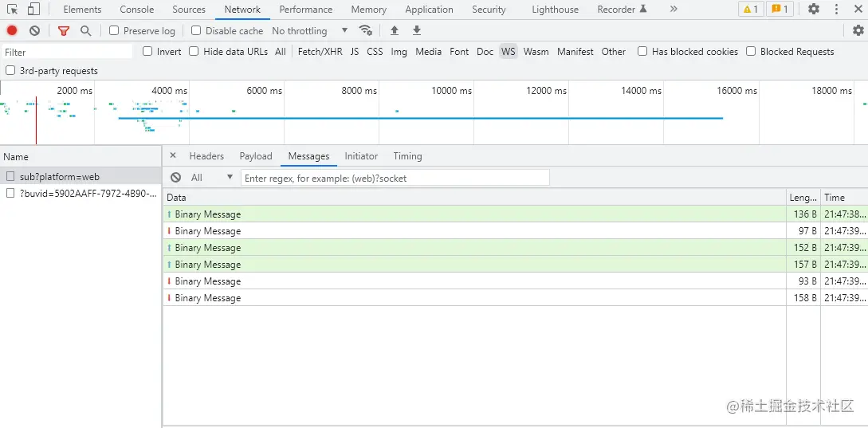Close the request details pane
The width and height of the screenshot is (868, 428).
pos(173,156)
